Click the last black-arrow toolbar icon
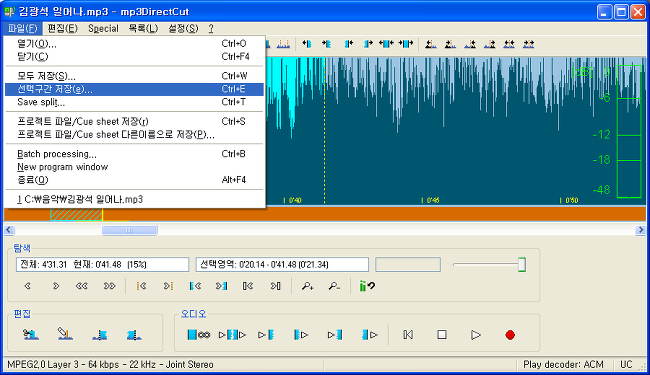The width and height of the screenshot is (650, 375). pyautogui.click(x=529, y=44)
